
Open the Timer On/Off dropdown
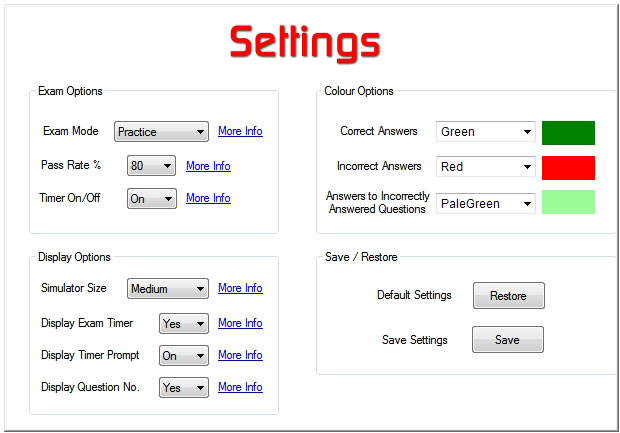[x=151, y=199]
